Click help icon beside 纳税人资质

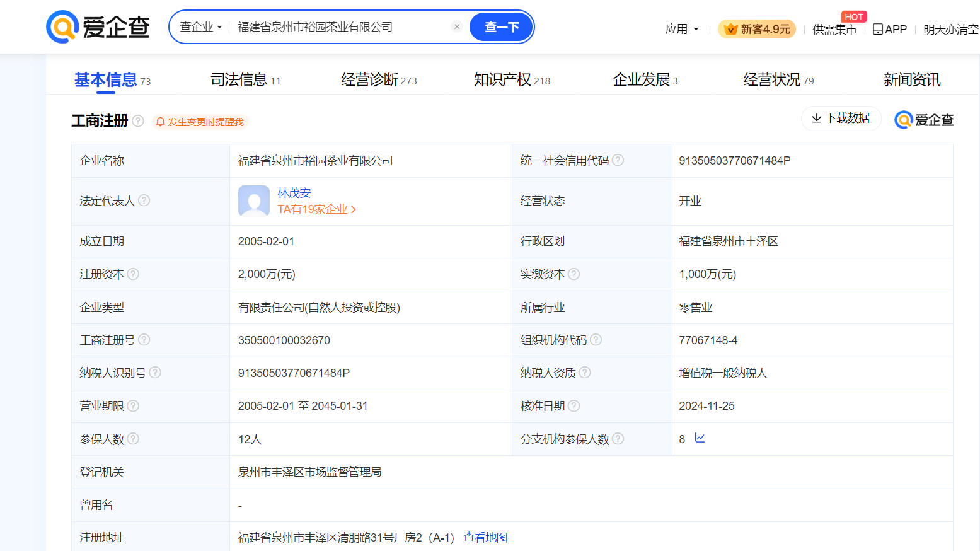pyautogui.click(x=585, y=373)
